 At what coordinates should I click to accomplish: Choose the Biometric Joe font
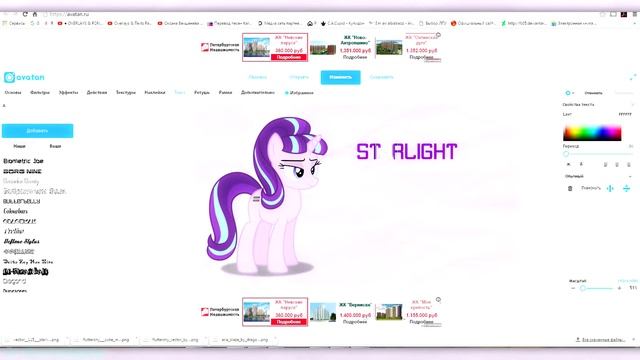click(23, 161)
